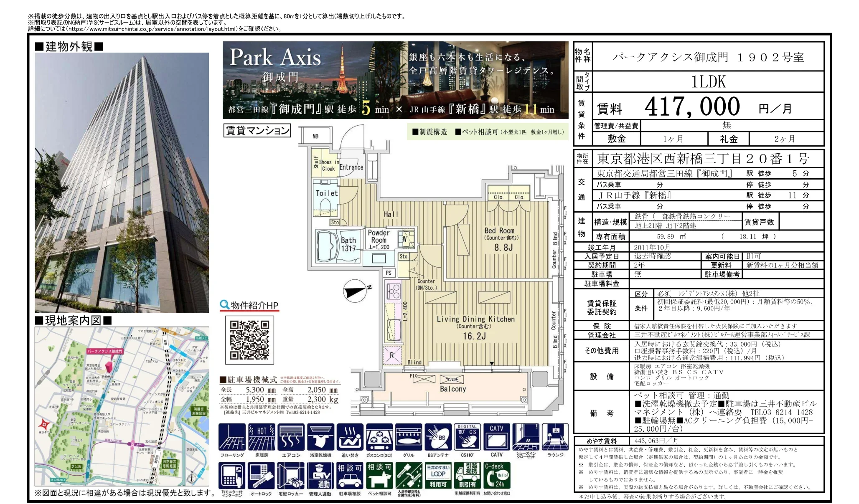The image size is (859, 504).
Task: Click the オートロック auto-lock key icon
Action: coord(262,476)
